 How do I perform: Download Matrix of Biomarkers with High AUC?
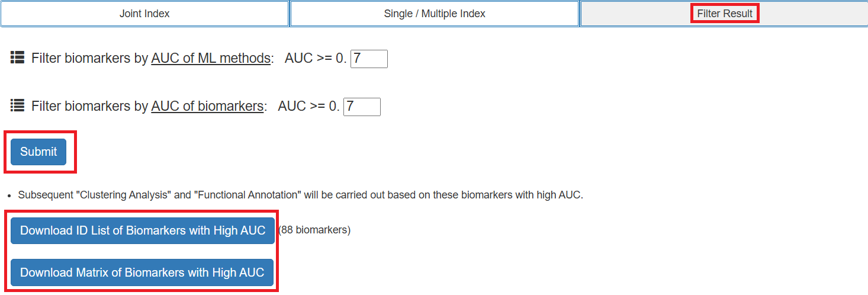[x=142, y=272]
